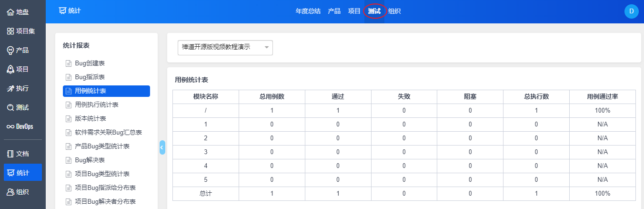The height and width of the screenshot is (209, 644).
Task: Collapse the report list panel
Action: 162,147
